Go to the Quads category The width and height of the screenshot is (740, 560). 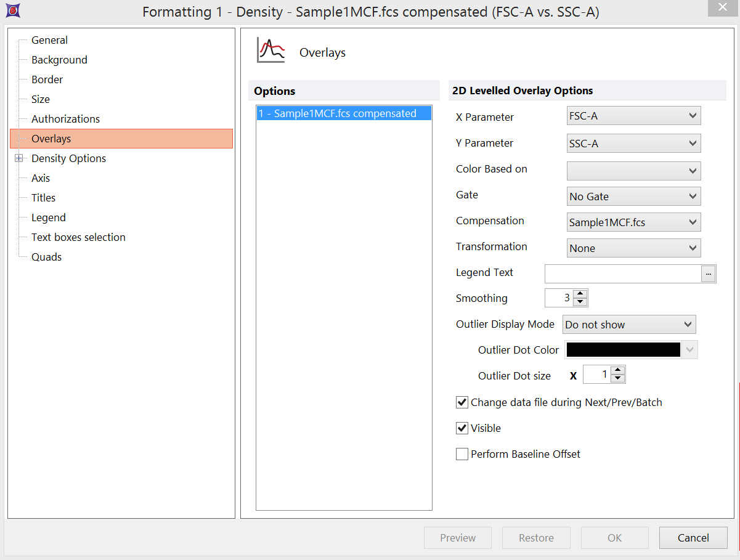[47, 257]
